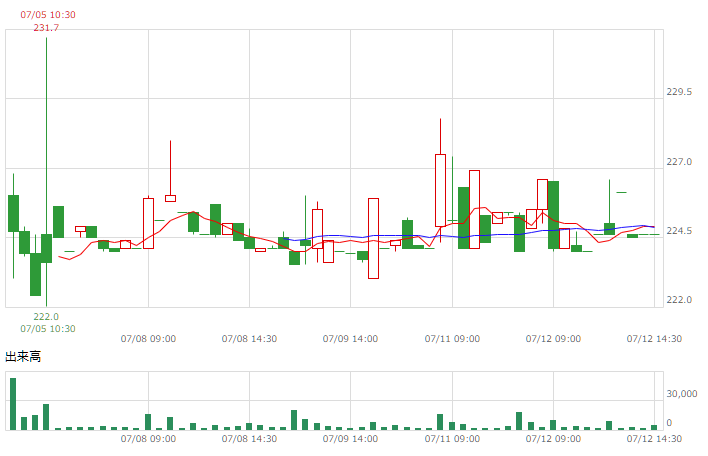This screenshot has height=456, width=708.
Task: Select the 227.0 price axis label
Action: (x=679, y=162)
